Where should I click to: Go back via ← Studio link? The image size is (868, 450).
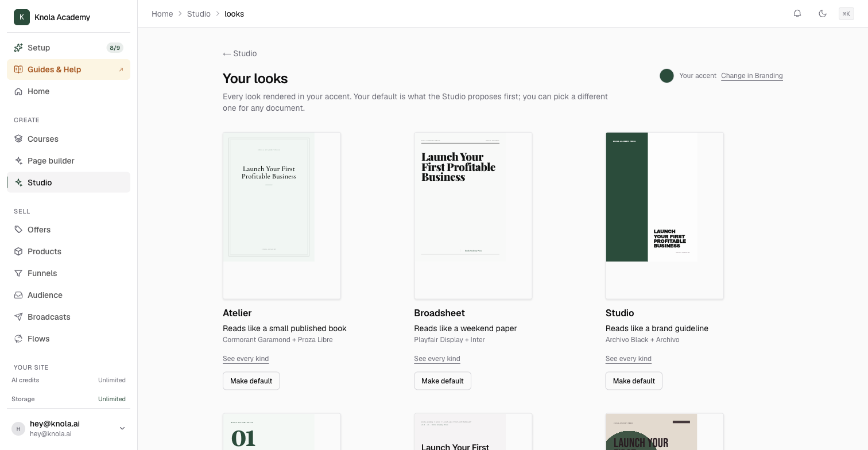[x=240, y=53]
